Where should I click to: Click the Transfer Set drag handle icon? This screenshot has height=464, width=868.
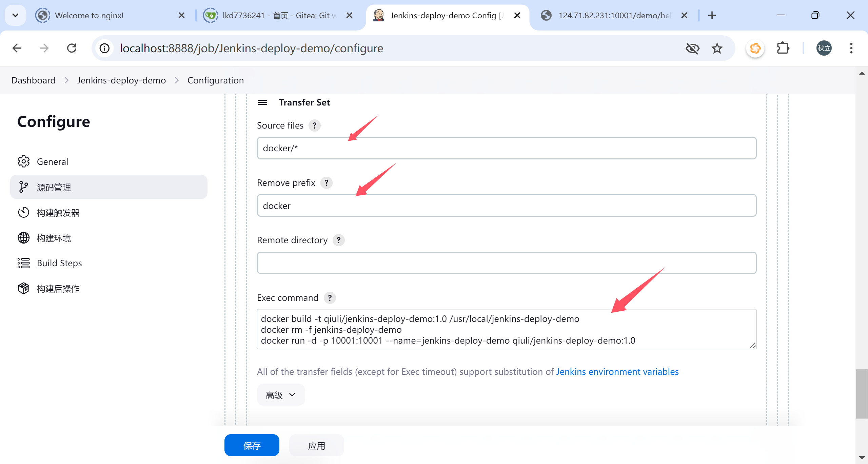[262, 102]
